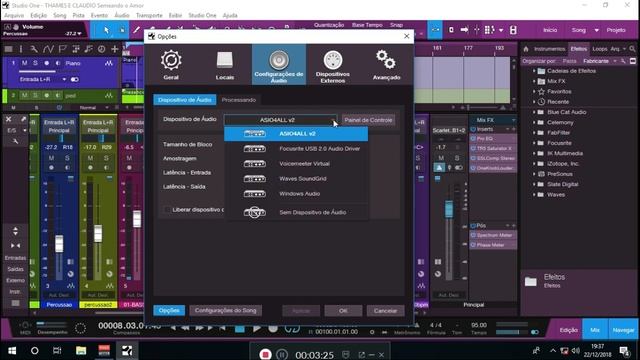Switch browser to Loops tab
The image size is (640, 360).
(x=600, y=49)
